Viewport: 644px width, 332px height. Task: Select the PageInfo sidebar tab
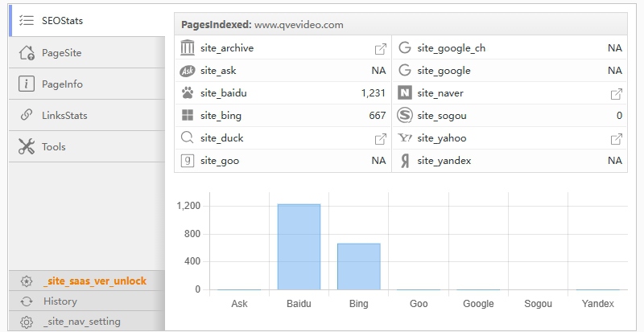tap(62, 84)
